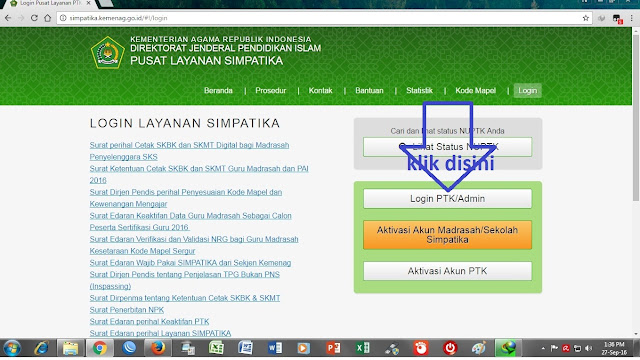
Task: Open the Bantuan menu item
Action: [x=369, y=91]
